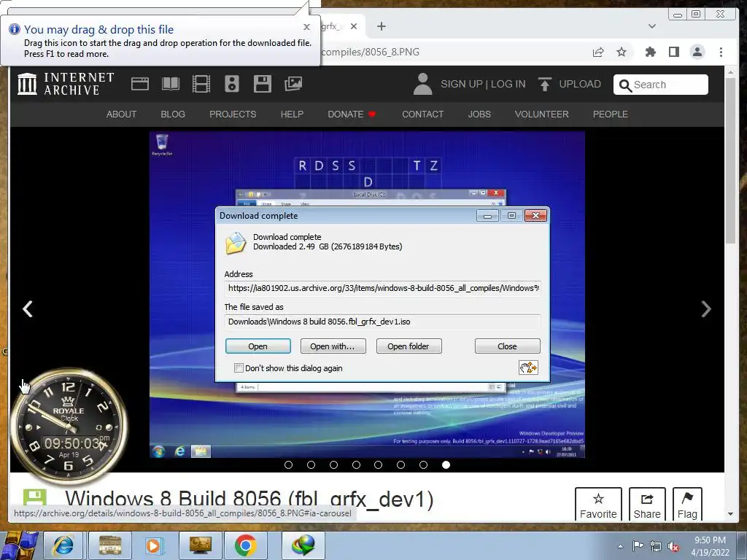Open the Software floppy disk icon
Viewport: 747px width, 560px height.
(x=262, y=84)
